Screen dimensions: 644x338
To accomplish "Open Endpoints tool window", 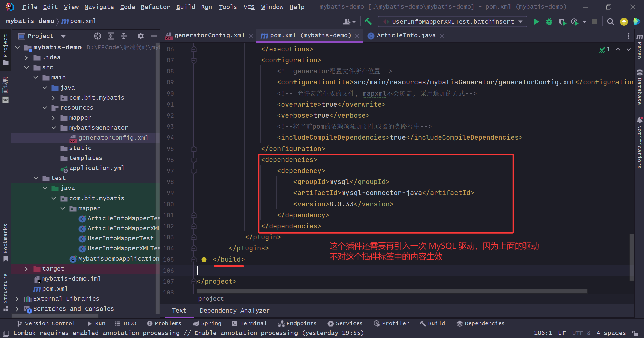I will click(297, 324).
